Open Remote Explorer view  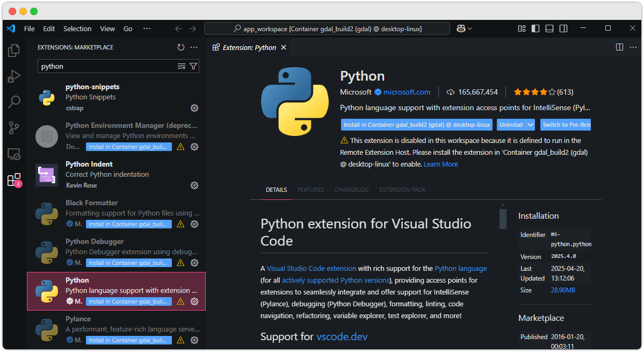tap(14, 154)
